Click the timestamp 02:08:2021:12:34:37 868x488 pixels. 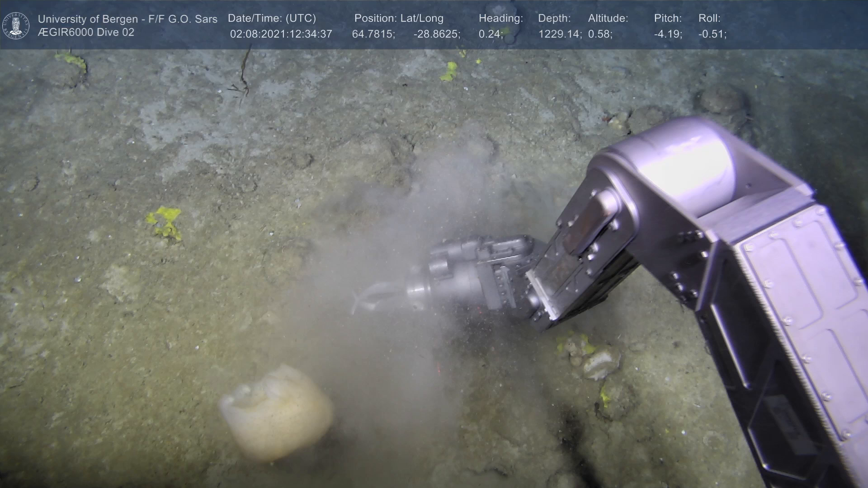click(281, 34)
